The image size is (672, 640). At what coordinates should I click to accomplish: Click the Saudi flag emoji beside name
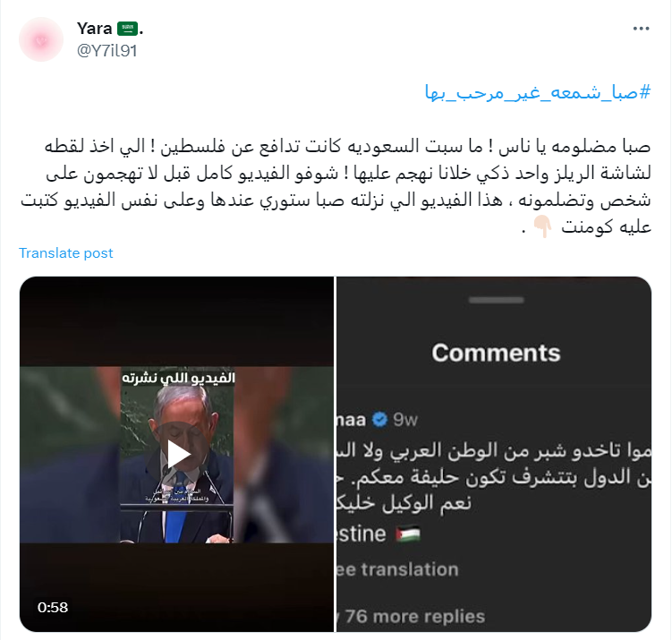(x=128, y=29)
